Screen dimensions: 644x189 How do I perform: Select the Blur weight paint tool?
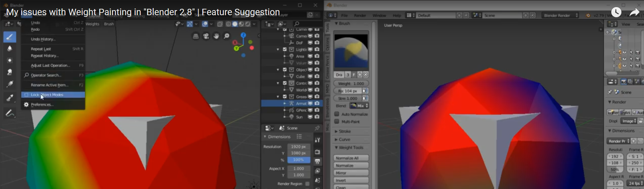(x=10, y=49)
